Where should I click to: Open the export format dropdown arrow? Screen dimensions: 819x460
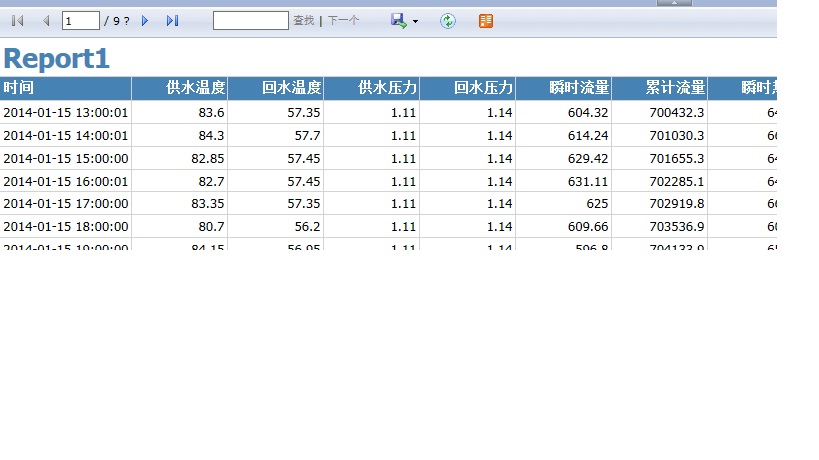point(415,22)
